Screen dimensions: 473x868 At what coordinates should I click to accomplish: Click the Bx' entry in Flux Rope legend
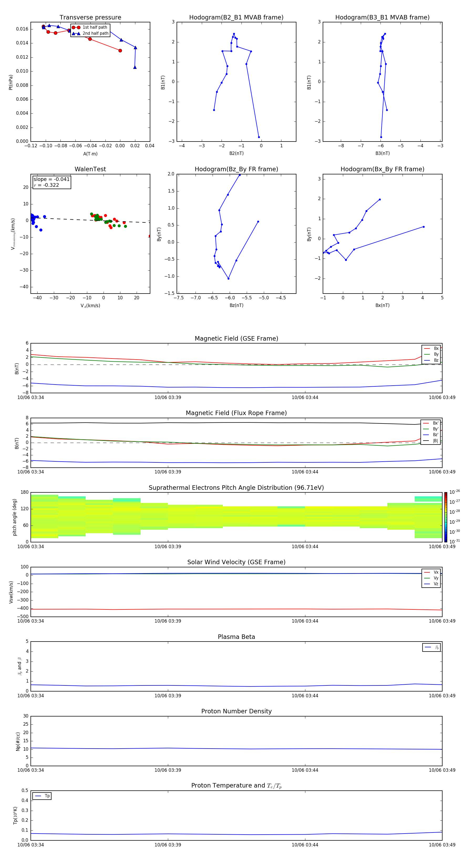(431, 423)
